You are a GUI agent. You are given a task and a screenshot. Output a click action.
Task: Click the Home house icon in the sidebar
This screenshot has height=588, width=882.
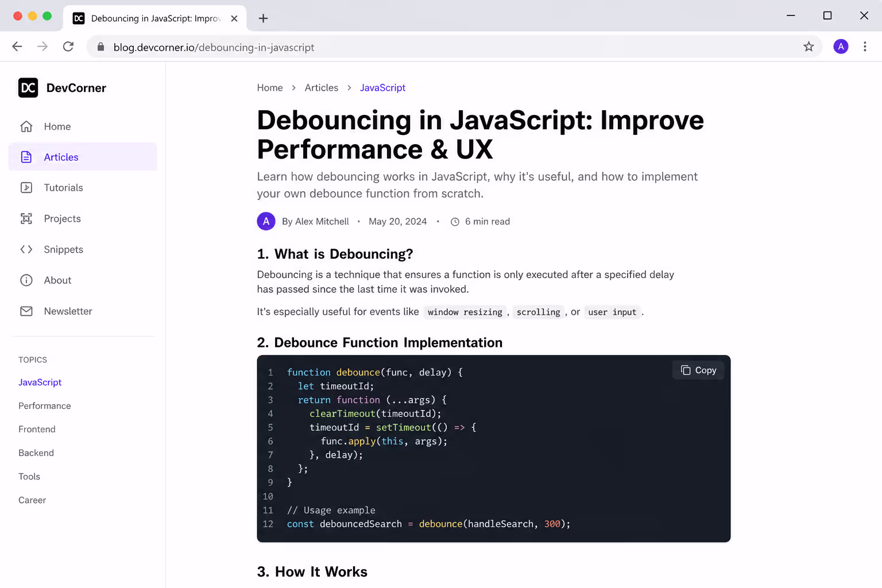pyautogui.click(x=26, y=126)
